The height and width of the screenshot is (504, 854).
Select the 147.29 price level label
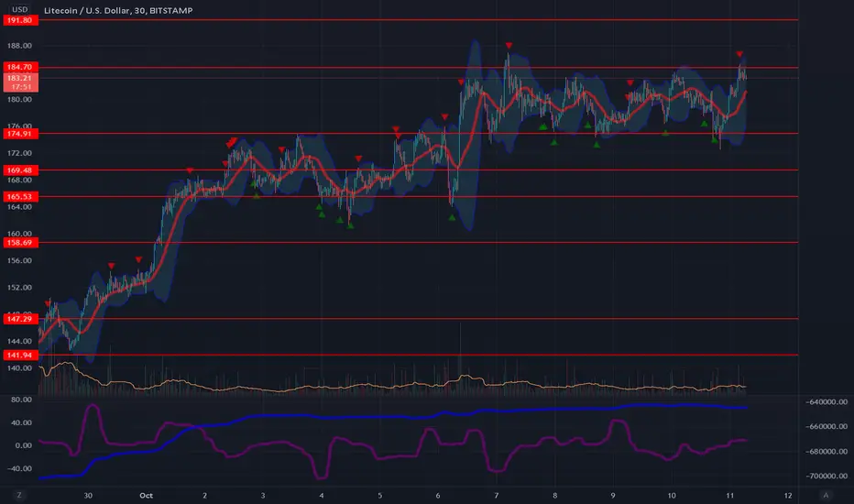tap(20, 319)
